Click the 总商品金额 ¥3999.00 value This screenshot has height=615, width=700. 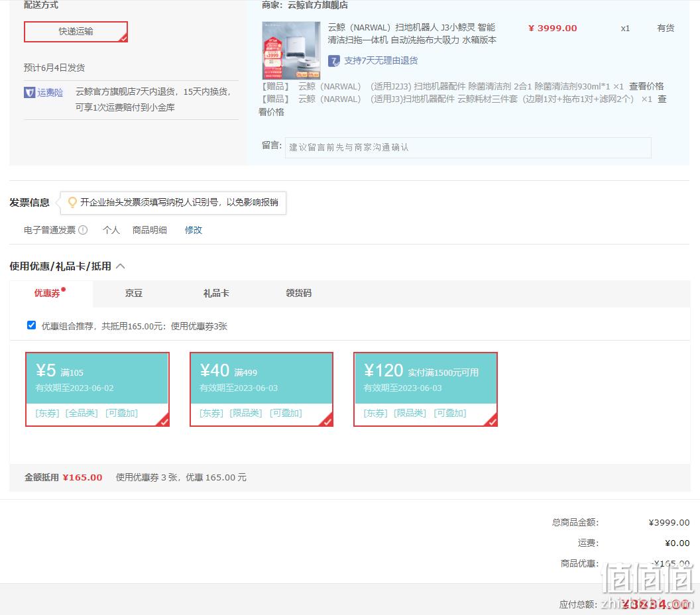pos(669,523)
